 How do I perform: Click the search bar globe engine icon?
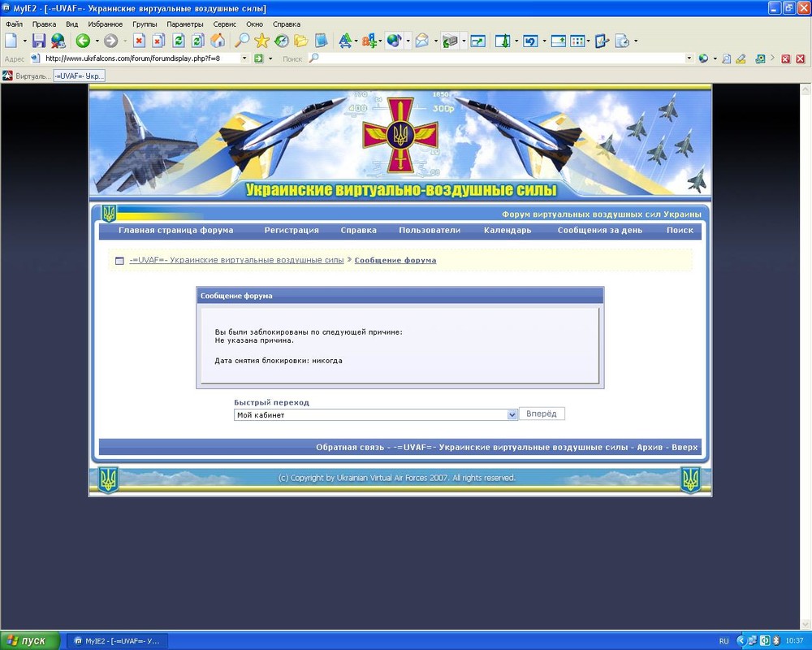[x=703, y=58]
